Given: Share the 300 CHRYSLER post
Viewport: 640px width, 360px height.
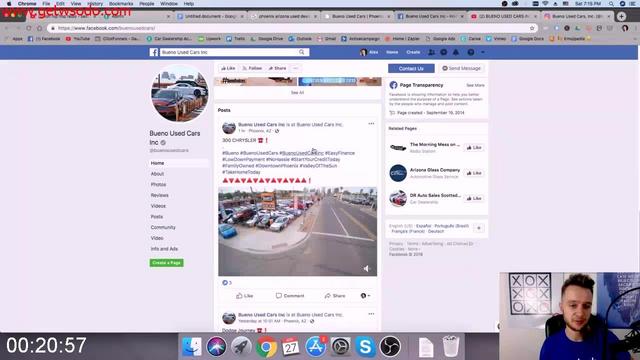Looking at the screenshot, I should click(335, 296).
